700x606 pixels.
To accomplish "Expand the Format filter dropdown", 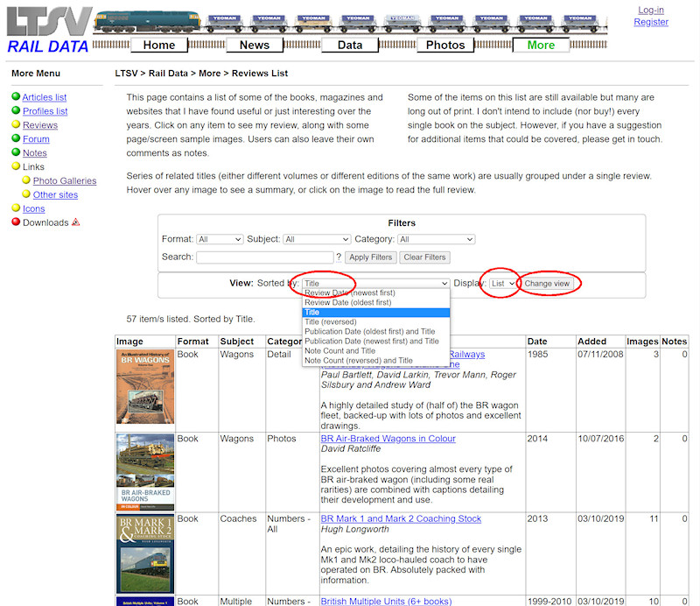I will tap(220, 239).
